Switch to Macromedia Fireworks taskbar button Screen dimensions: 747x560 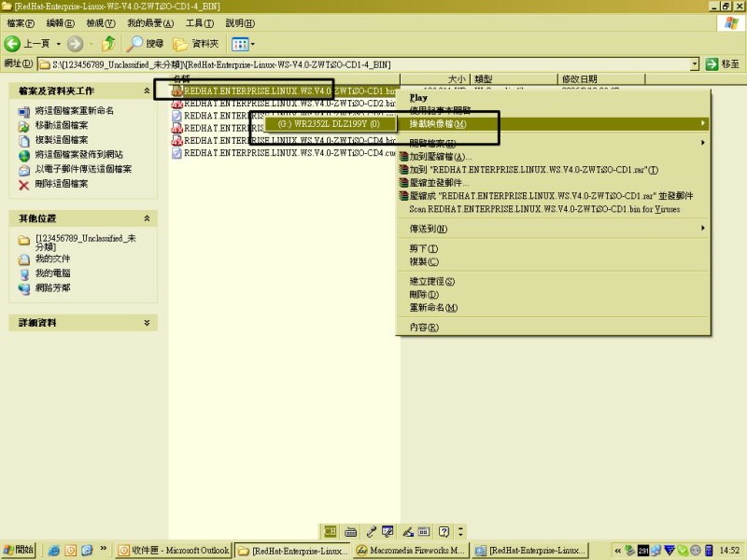[x=412, y=551]
